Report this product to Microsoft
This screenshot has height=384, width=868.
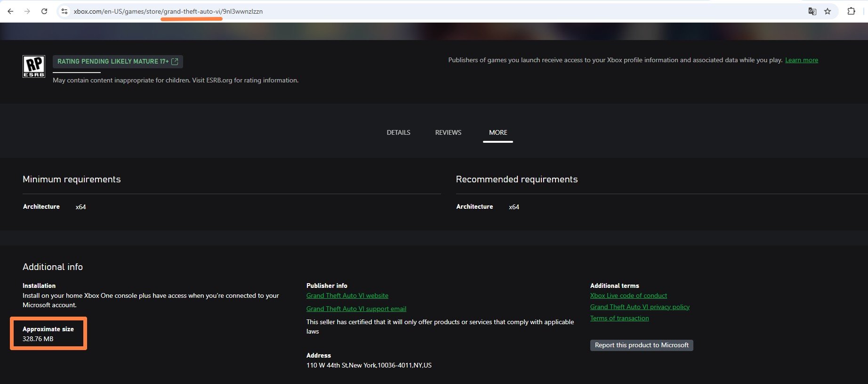642,345
